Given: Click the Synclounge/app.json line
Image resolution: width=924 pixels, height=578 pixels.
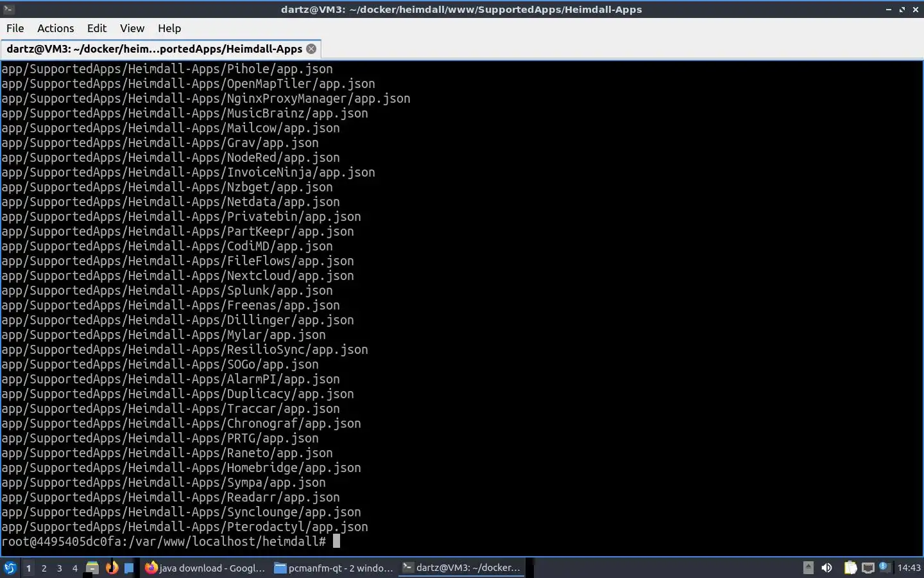Looking at the screenshot, I should coord(181,512).
